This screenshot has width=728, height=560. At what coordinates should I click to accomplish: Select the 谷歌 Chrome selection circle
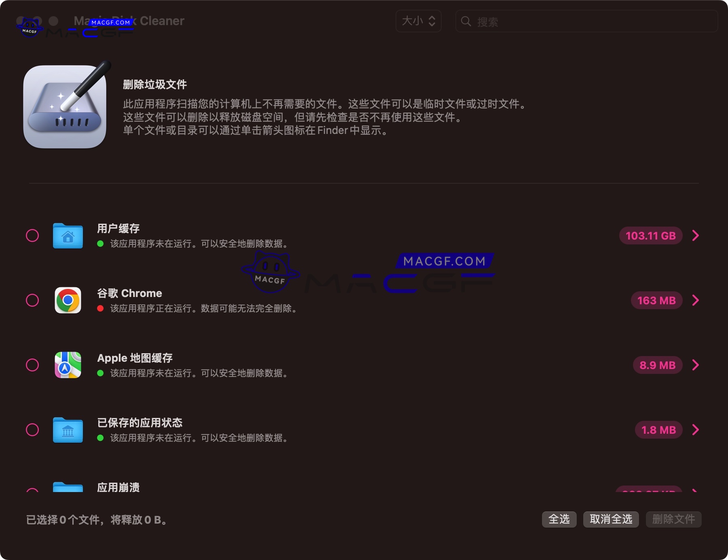tap(33, 300)
